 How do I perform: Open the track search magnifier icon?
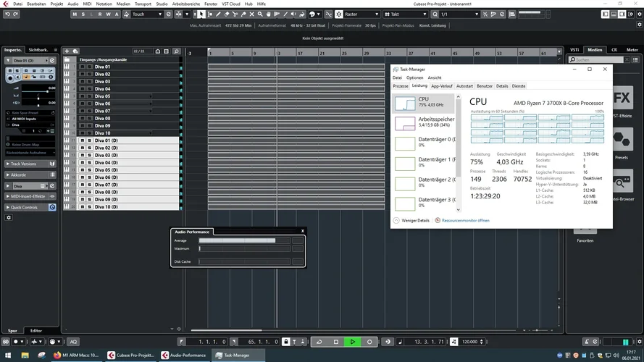pyautogui.click(x=176, y=51)
